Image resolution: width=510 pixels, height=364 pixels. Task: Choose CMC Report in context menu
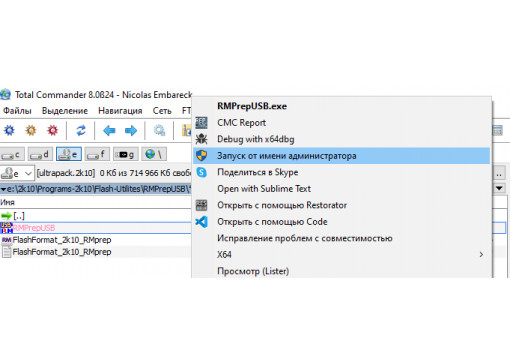click(x=342, y=123)
